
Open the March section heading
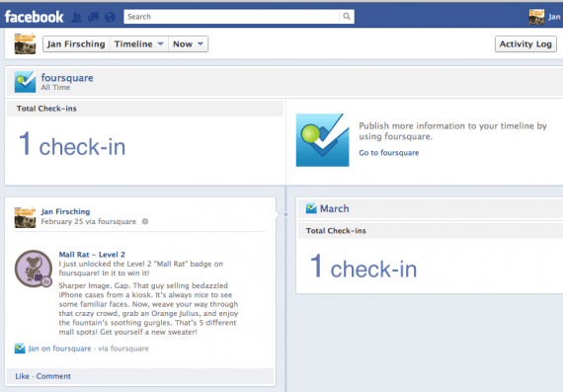[334, 208]
